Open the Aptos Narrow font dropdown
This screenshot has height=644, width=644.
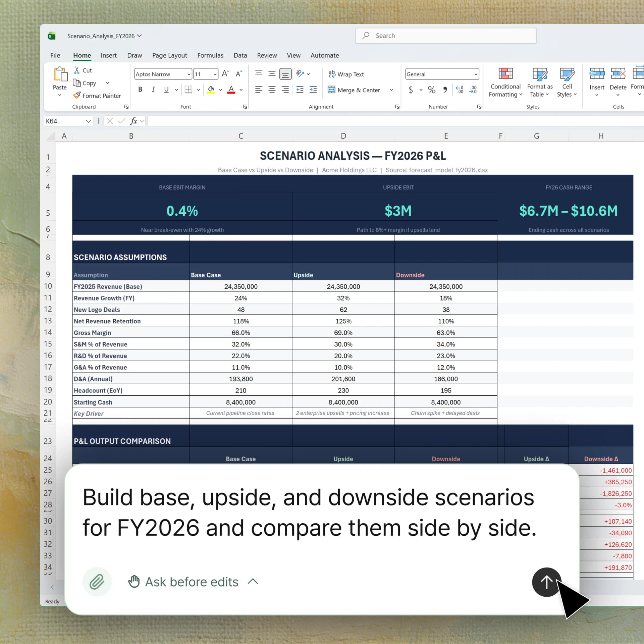189,74
